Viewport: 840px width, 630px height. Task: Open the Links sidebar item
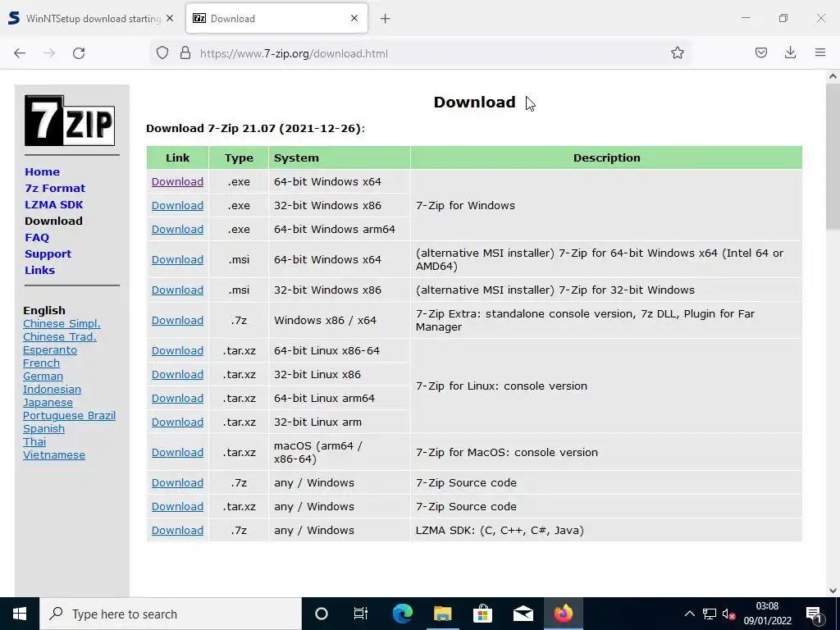pos(39,271)
